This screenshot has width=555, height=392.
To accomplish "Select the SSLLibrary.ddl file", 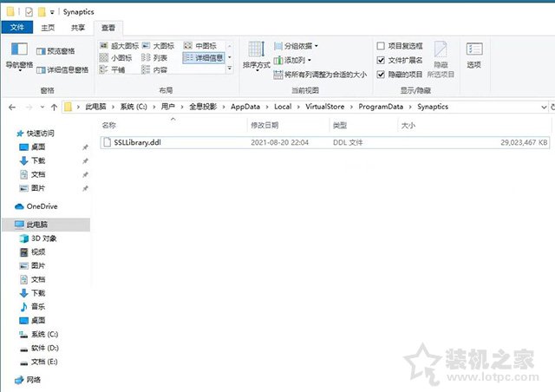I will 324,142.
